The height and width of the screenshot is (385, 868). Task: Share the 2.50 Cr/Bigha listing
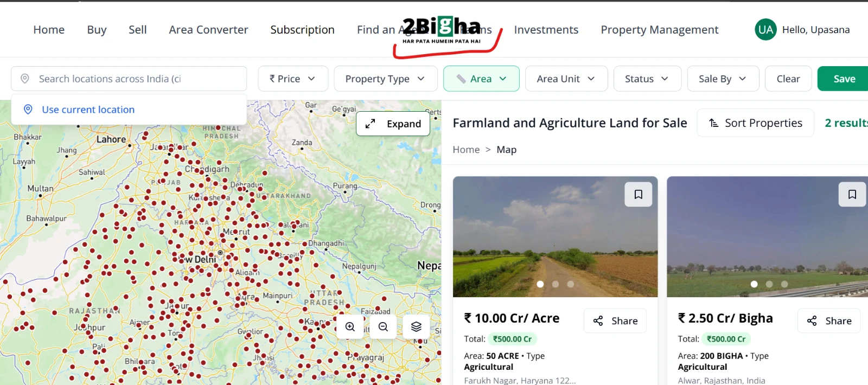click(829, 320)
